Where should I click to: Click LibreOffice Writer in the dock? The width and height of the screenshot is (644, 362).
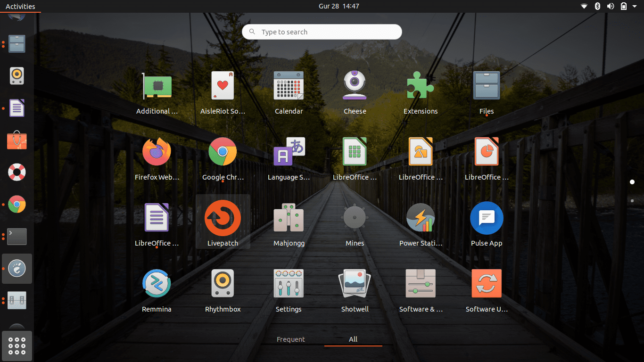point(17,108)
